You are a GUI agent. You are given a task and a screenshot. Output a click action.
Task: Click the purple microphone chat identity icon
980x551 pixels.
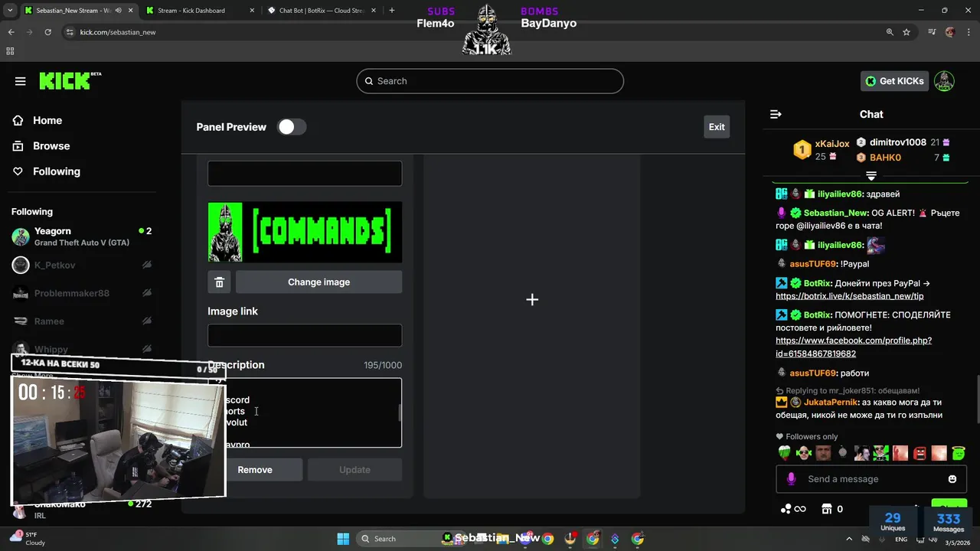[x=792, y=478]
